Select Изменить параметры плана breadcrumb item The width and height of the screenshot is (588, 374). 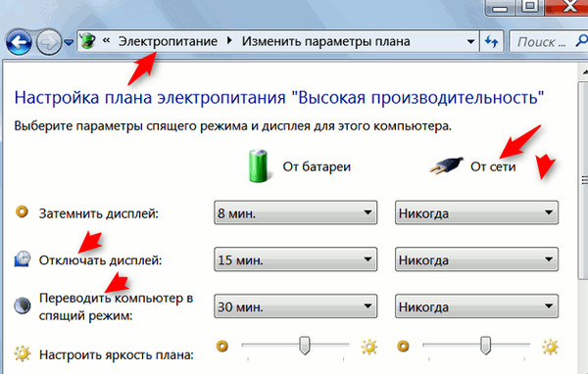[325, 41]
